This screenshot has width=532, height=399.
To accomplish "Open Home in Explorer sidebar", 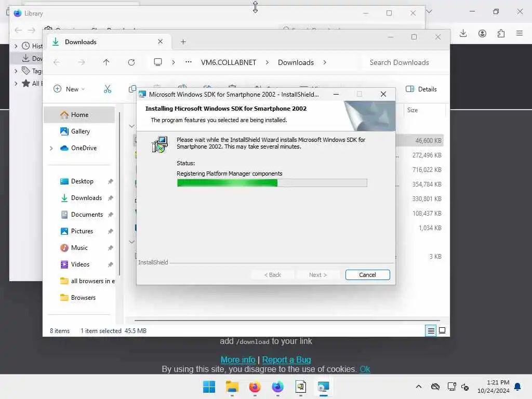I will tap(79, 115).
